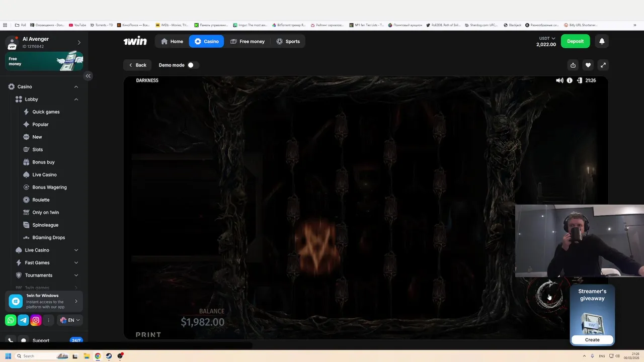The height and width of the screenshot is (362, 644).
Task: Click the Free money banner
Action: pyautogui.click(x=44, y=61)
